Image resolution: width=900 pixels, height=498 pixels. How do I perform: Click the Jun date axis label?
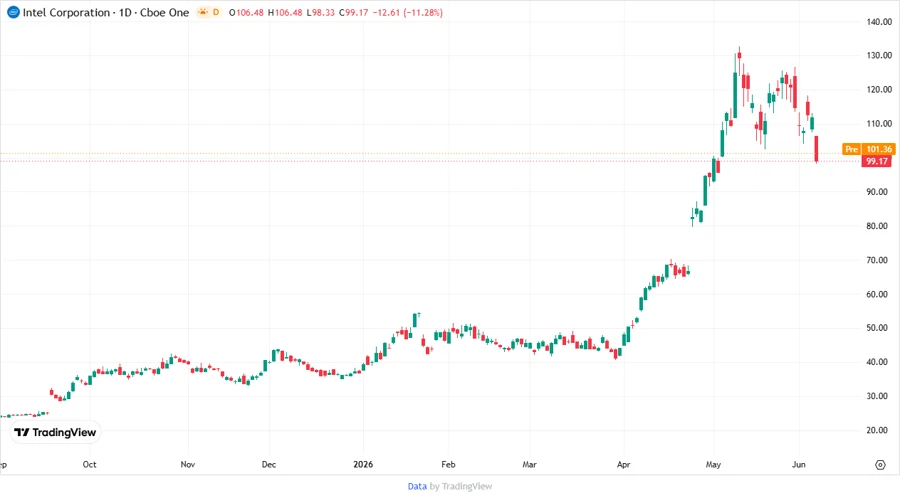(798, 464)
